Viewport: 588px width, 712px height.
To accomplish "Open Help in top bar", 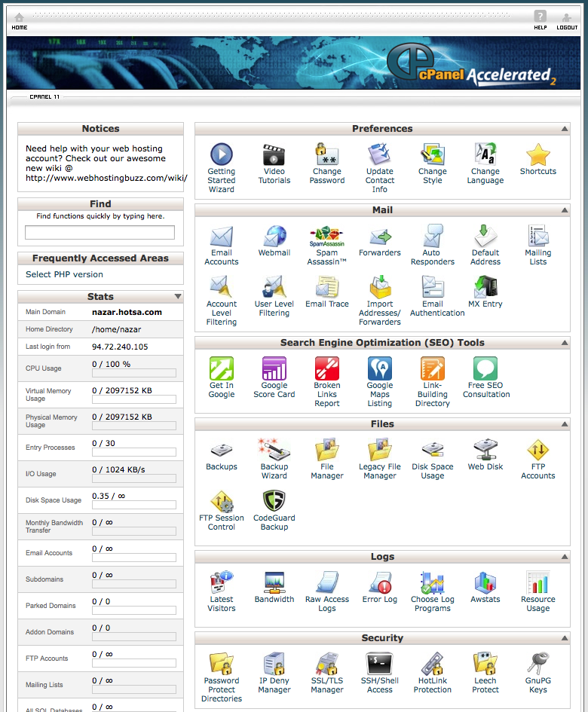I will click(540, 20).
